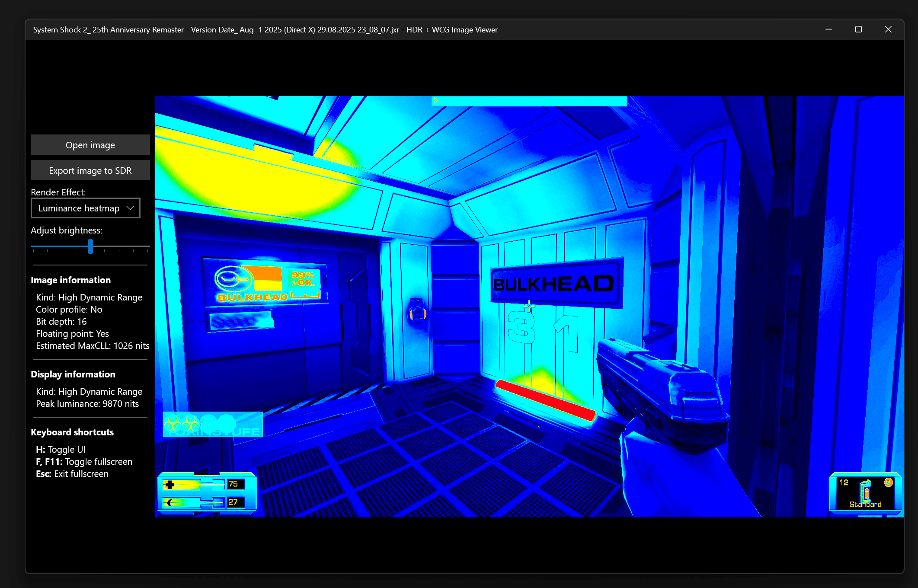Click the small yellow arrow at top bar

(435, 100)
